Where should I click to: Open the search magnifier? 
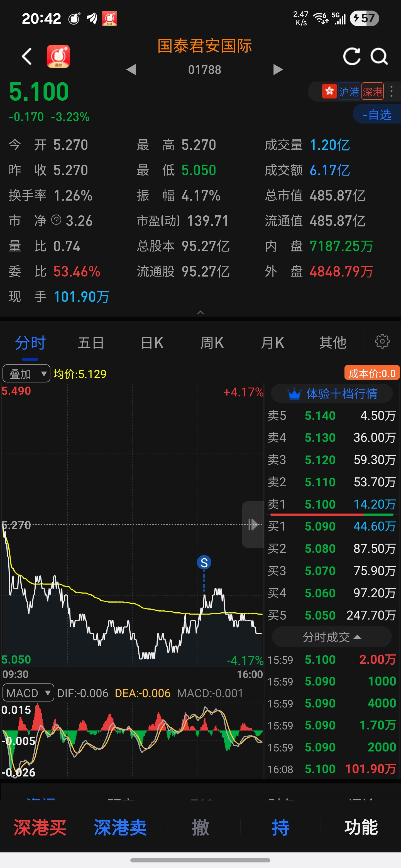pyautogui.click(x=379, y=56)
